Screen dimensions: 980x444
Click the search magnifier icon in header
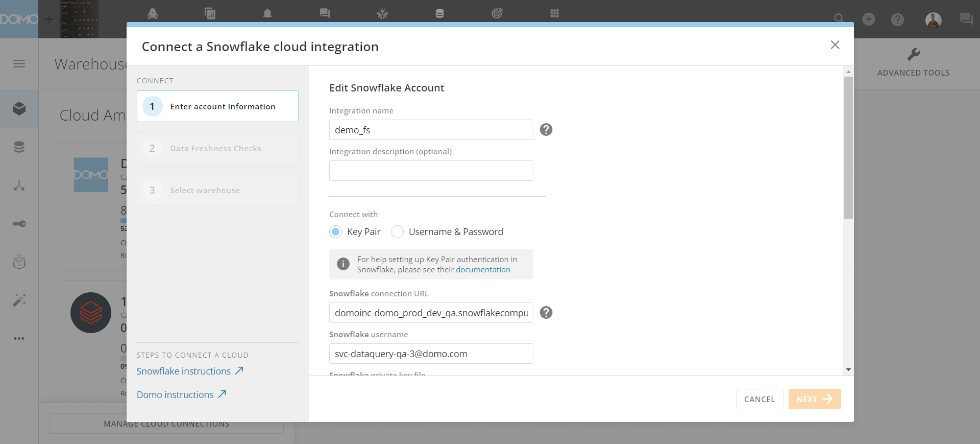click(839, 19)
